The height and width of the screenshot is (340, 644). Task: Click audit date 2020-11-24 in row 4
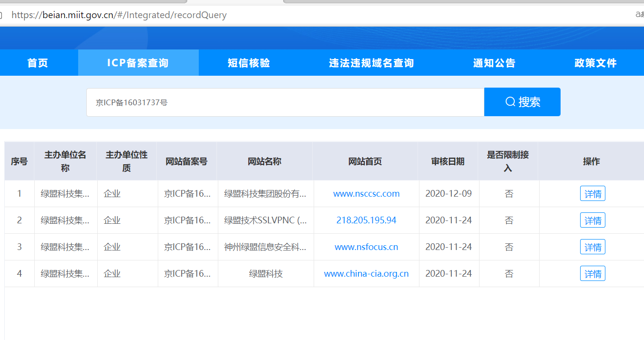pyautogui.click(x=449, y=274)
